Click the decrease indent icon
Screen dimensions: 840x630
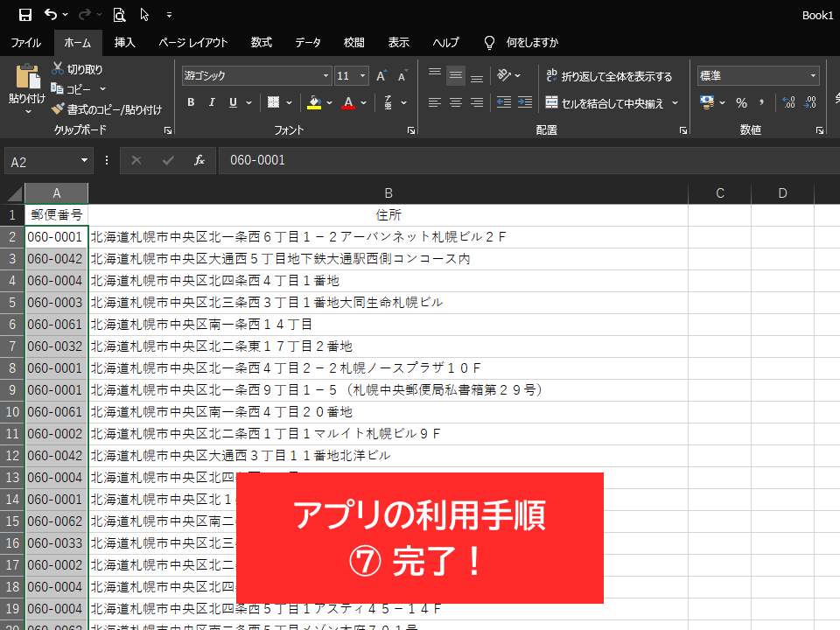[504, 102]
